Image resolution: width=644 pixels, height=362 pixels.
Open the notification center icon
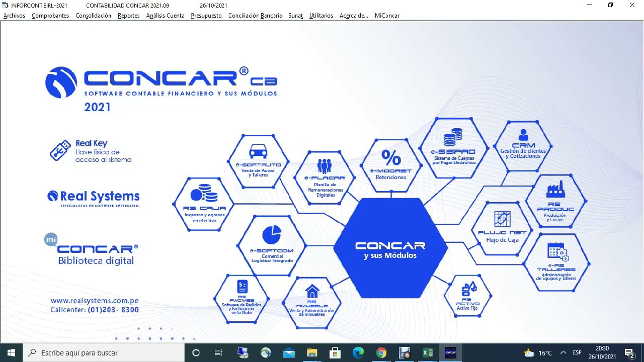pyautogui.click(x=629, y=353)
